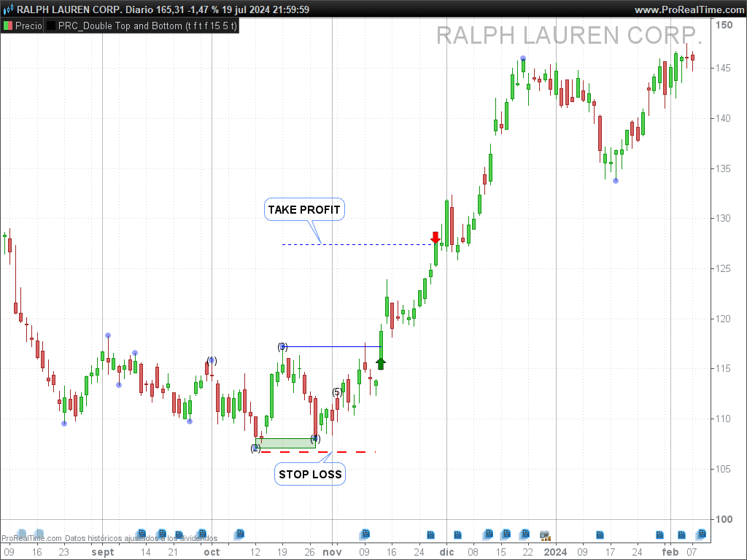Image resolution: width=747 pixels, height=560 pixels.
Task: Open the Precio price settings label
Action: [x=28, y=26]
